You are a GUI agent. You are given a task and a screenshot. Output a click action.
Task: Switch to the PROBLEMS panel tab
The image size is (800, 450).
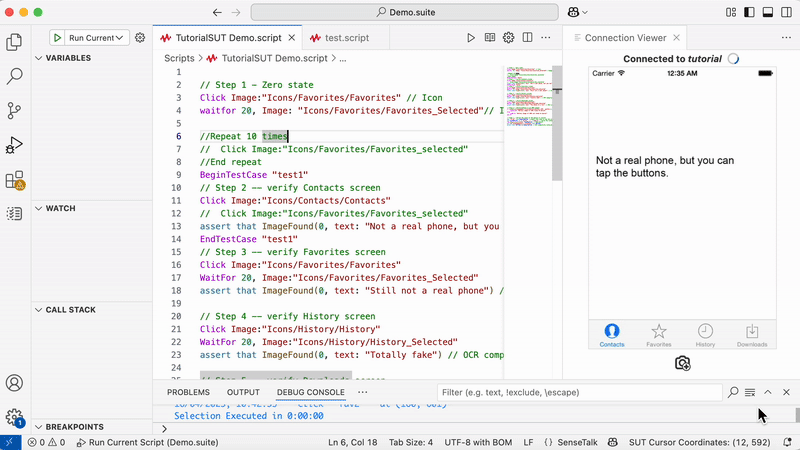click(188, 392)
